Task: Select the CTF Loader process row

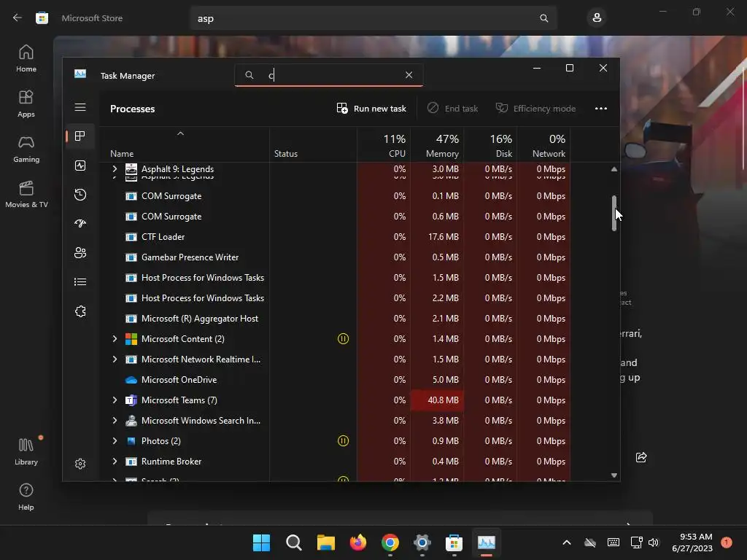Action: [334, 237]
